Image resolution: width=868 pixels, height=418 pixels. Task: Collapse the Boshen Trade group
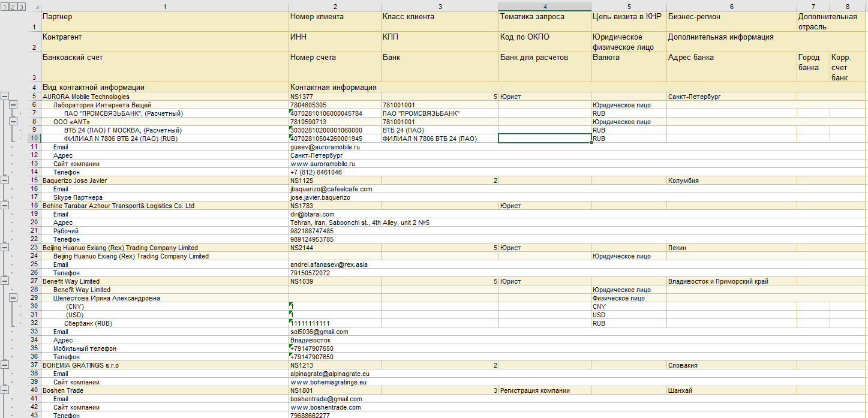point(5,390)
